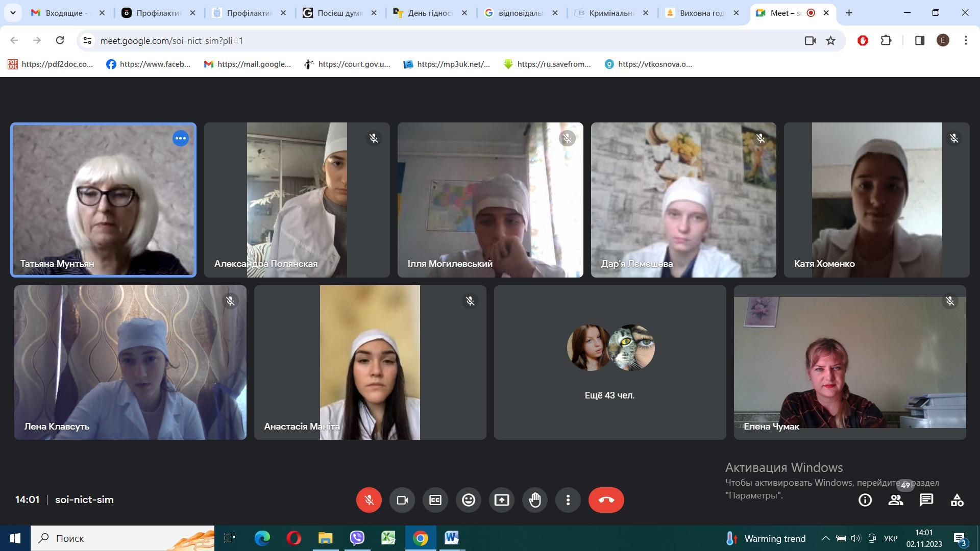
Task: Click the Ещё 43 чел. tile
Action: [609, 362]
